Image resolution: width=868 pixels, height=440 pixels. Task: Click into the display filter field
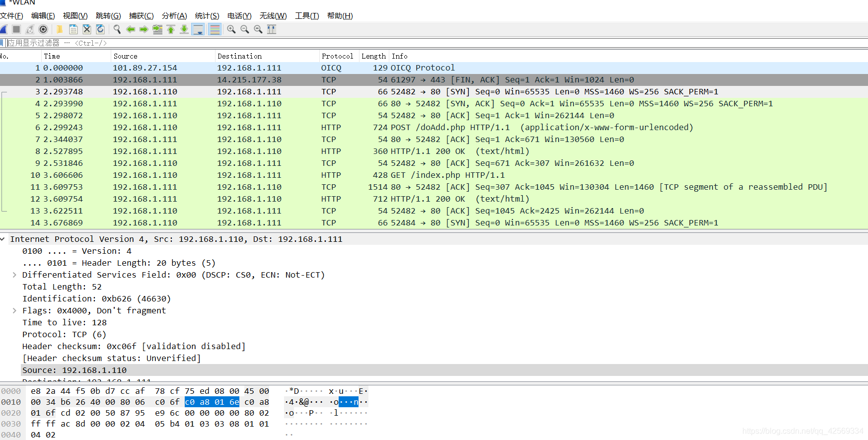click(x=437, y=43)
